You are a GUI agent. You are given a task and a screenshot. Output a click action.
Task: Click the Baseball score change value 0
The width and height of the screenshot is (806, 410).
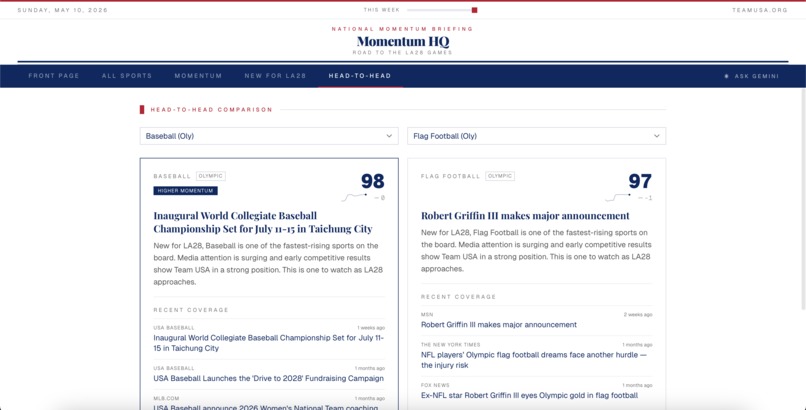point(380,198)
